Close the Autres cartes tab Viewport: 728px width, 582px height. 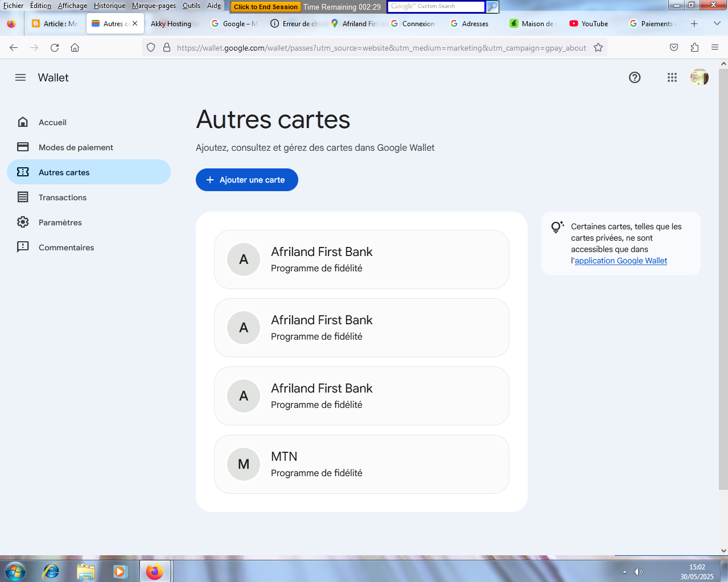(135, 24)
